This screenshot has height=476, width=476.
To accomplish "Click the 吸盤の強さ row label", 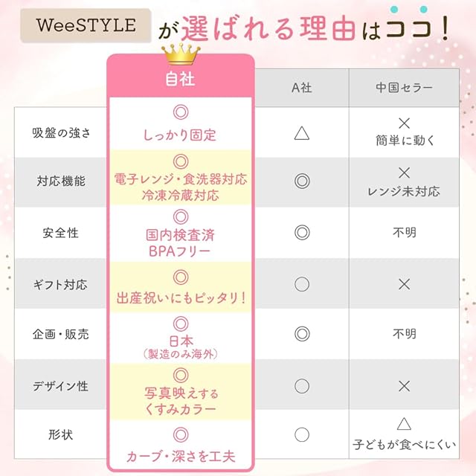I will tap(62, 133).
